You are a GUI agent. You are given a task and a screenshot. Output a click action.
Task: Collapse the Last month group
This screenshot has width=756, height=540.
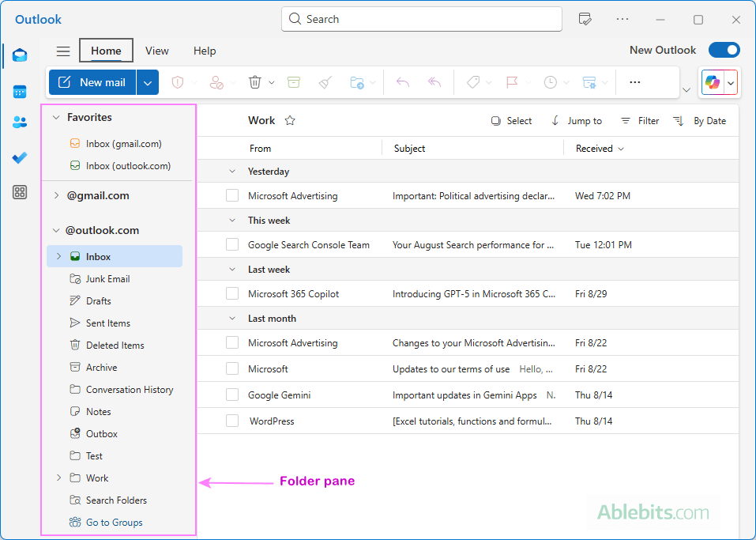click(x=232, y=319)
